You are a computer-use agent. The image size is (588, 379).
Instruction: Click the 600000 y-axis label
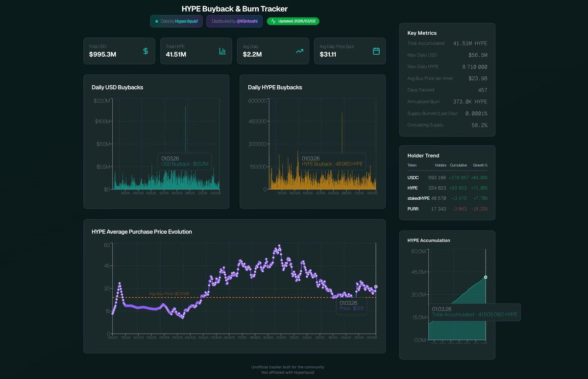(x=258, y=100)
